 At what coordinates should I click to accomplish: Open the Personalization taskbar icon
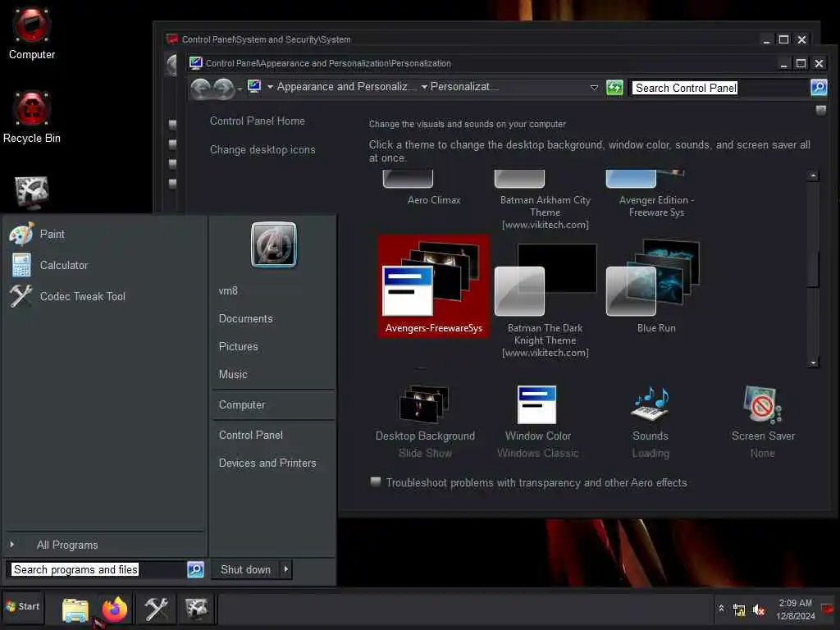[x=196, y=609]
